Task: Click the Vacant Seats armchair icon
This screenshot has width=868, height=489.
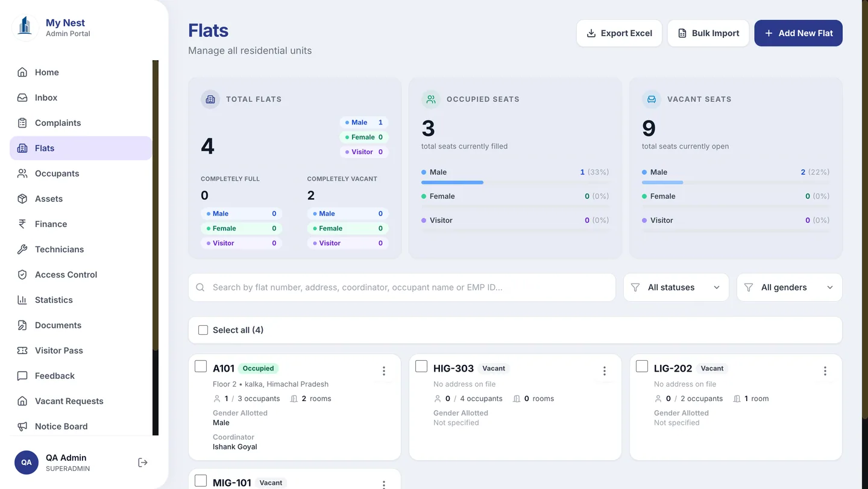Action: coord(652,99)
